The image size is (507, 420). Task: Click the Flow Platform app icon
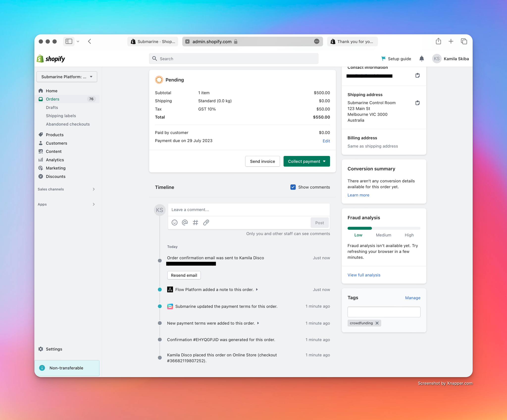coord(170,290)
